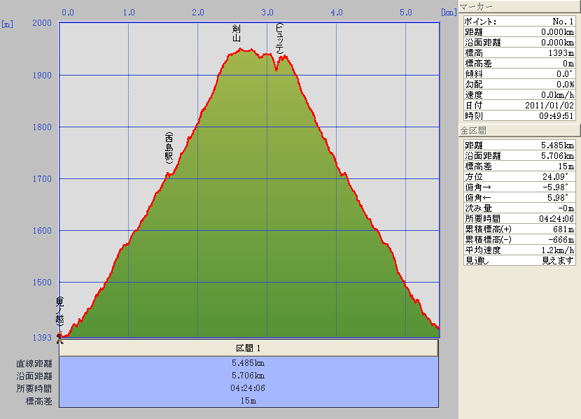Select the 日付 2011/01/02 row
This screenshot has width=581, height=419.
tap(519, 105)
